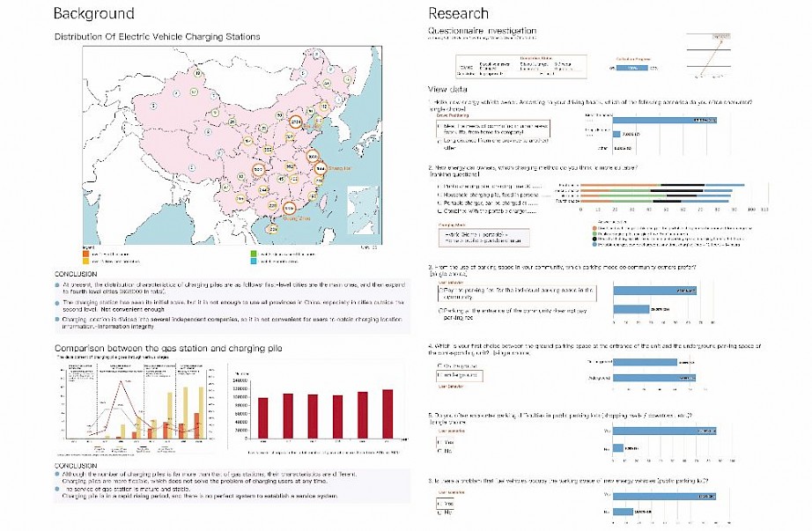Click the Beijing orange circle marker labeled 2734
Image resolution: width=812 pixels, height=531 pixels.
tap(295, 123)
